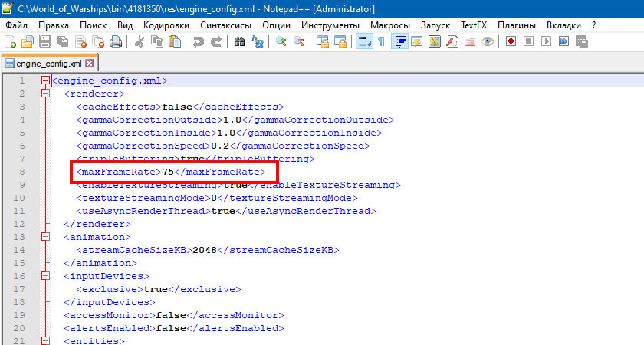Click the accessMonitor false line
Viewport: 644px width, 345px height.
tap(174, 315)
